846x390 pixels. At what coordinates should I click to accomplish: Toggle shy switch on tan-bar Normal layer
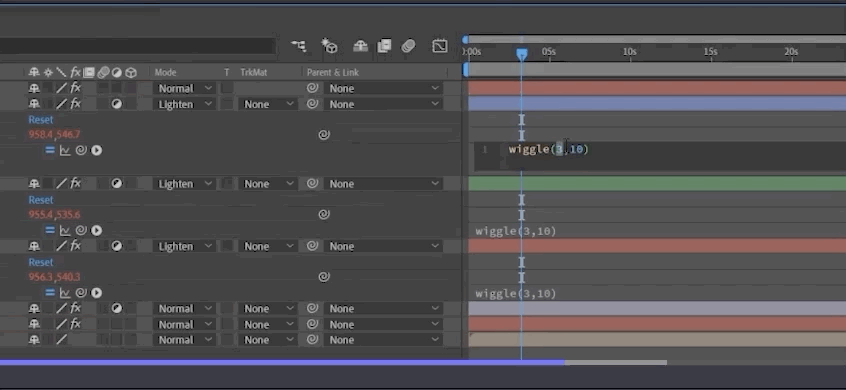(x=34, y=340)
